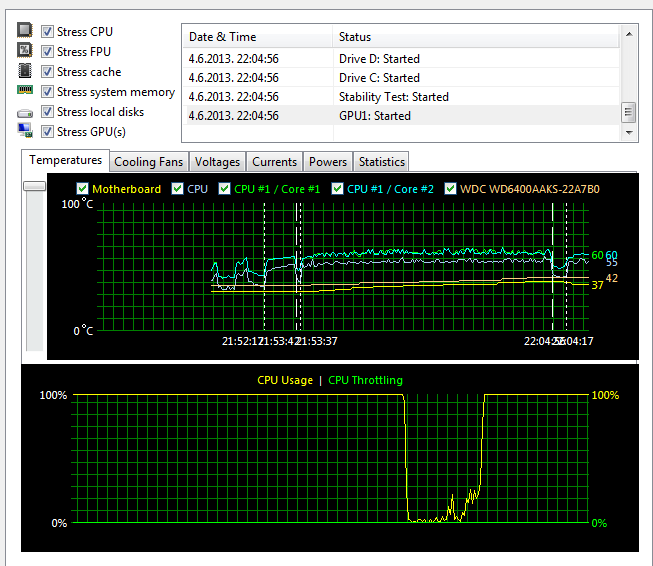Viewport: 653px width, 566px height.
Task: Toggle the WDC WD6400AAKS drive temperature checkbox
Action: (x=450, y=188)
